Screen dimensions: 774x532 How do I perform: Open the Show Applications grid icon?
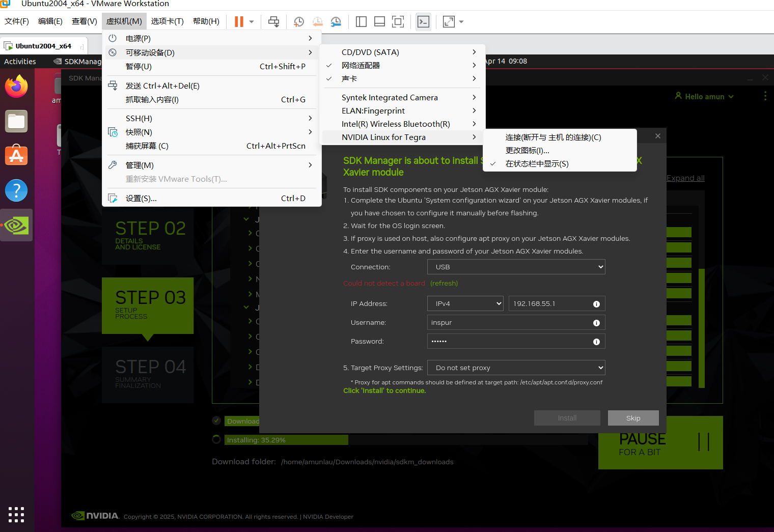coord(16,515)
